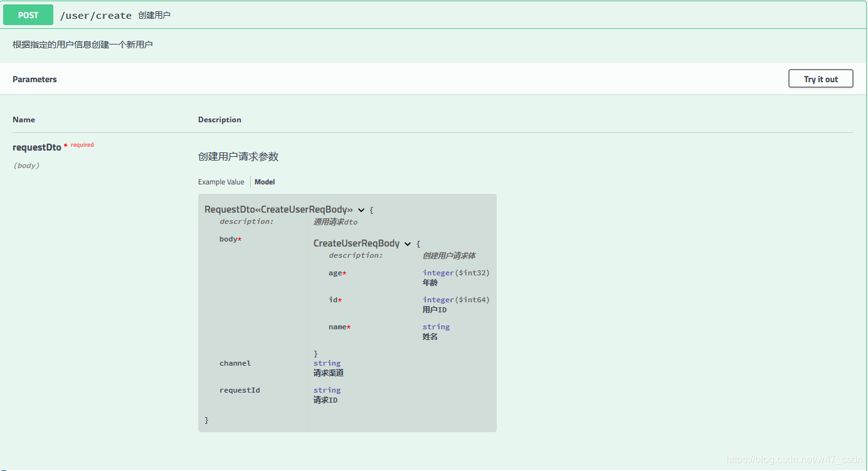The width and height of the screenshot is (868, 471).
Task: Click the string type of channel field
Action: pos(327,363)
